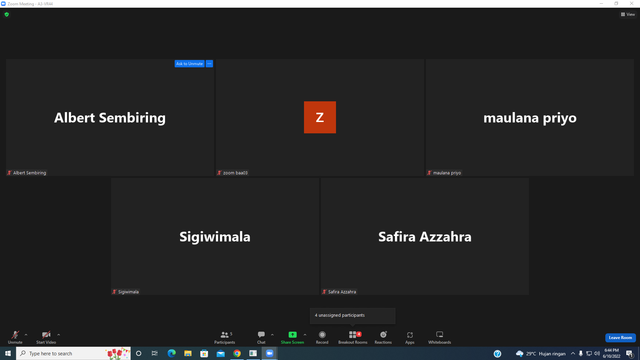Unmute the microphone in Zoom toolbar
Viewport: 640px width, 360px height.
pyautogui.click(x=15, y=337)
